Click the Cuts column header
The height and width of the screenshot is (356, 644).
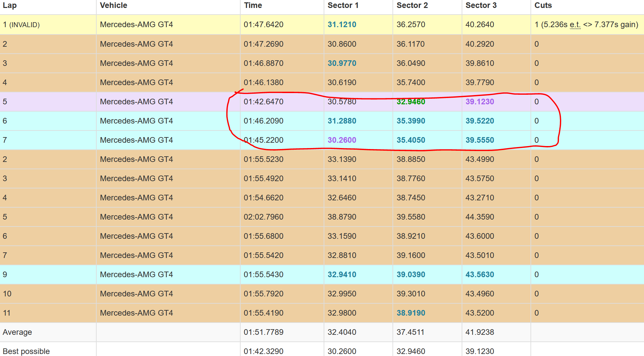543,6
